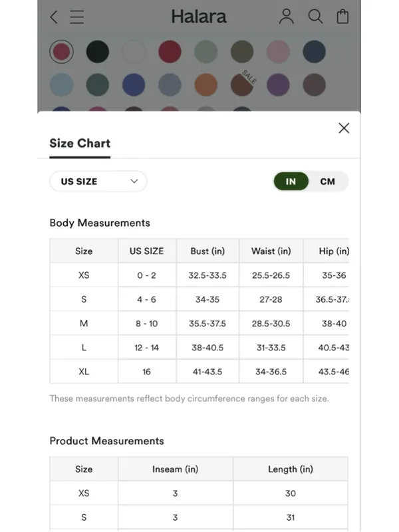
Task: Open the account profile icon
Action: [x=287, y=17]
